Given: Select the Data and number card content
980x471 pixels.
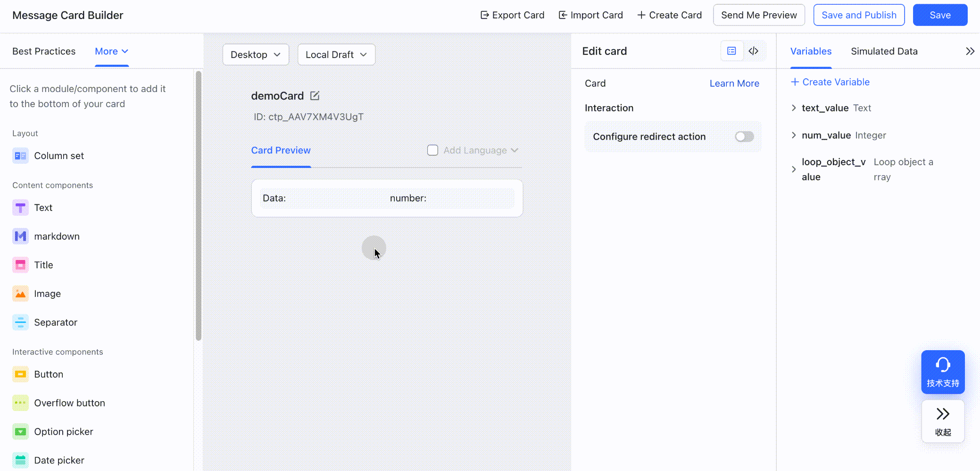Looking at the screenshot, I should pyautogui.click(x=387, y=198).
